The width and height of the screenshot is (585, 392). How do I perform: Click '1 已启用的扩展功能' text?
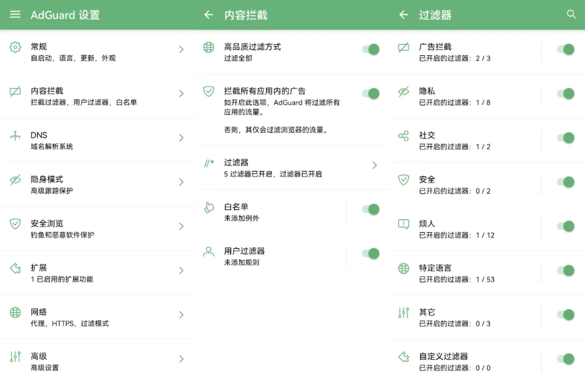pyautogui.click(x=62, y=279)
